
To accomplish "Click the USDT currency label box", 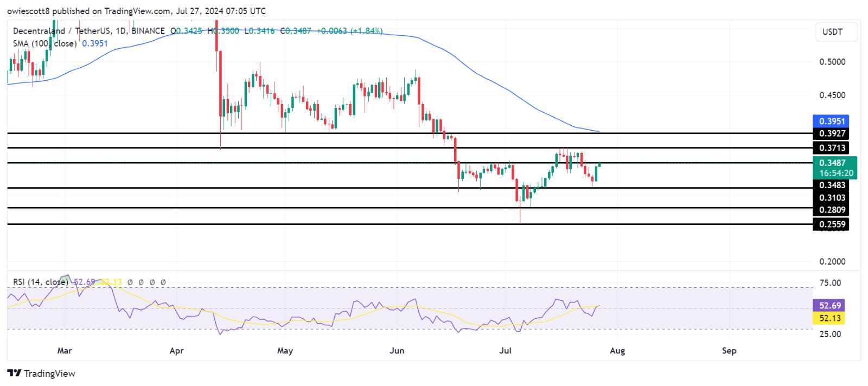I will 832,32.
